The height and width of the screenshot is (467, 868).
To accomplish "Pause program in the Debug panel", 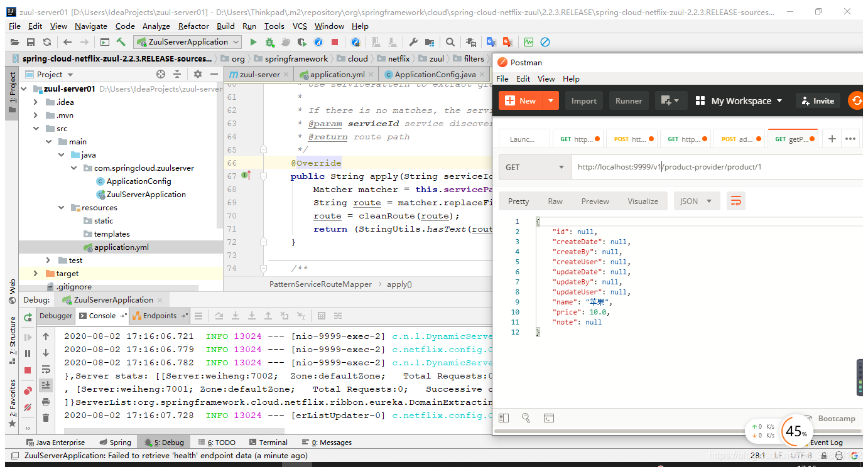I will point(28,353).
